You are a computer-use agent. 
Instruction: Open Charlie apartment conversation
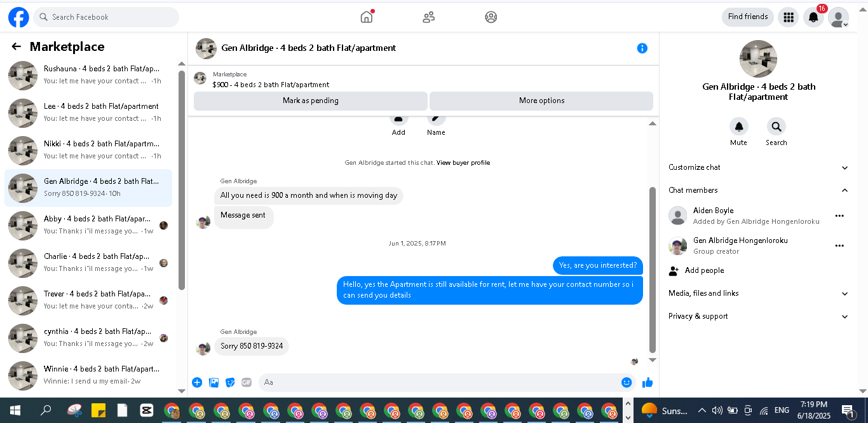[88, 263]
